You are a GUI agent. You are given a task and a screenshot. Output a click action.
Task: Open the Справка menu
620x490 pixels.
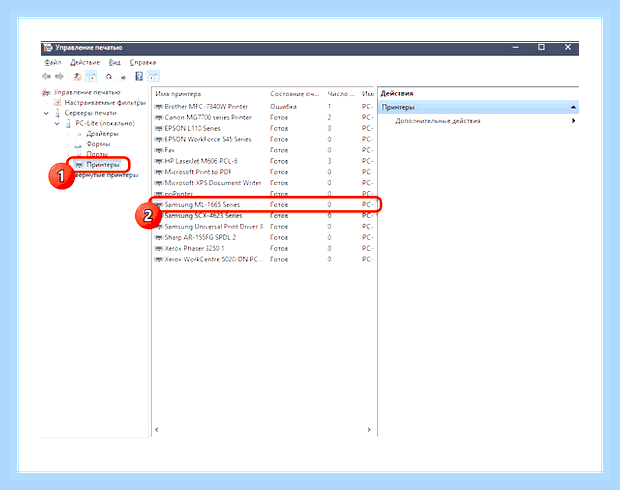point(143,62)
